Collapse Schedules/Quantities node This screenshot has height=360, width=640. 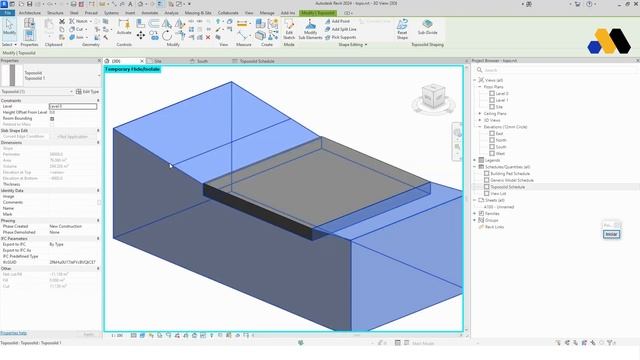[x=475, y=167]
